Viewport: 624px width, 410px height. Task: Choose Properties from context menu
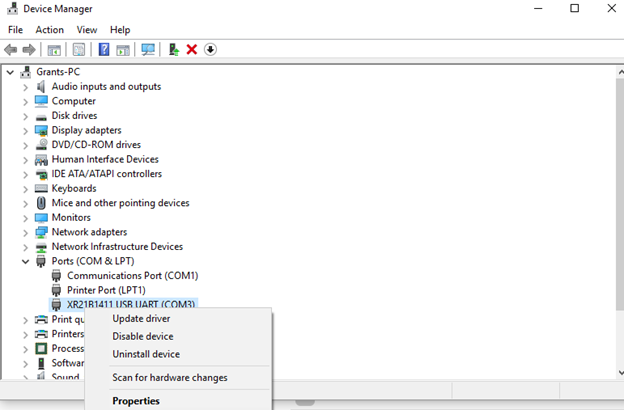pos(178,401)
